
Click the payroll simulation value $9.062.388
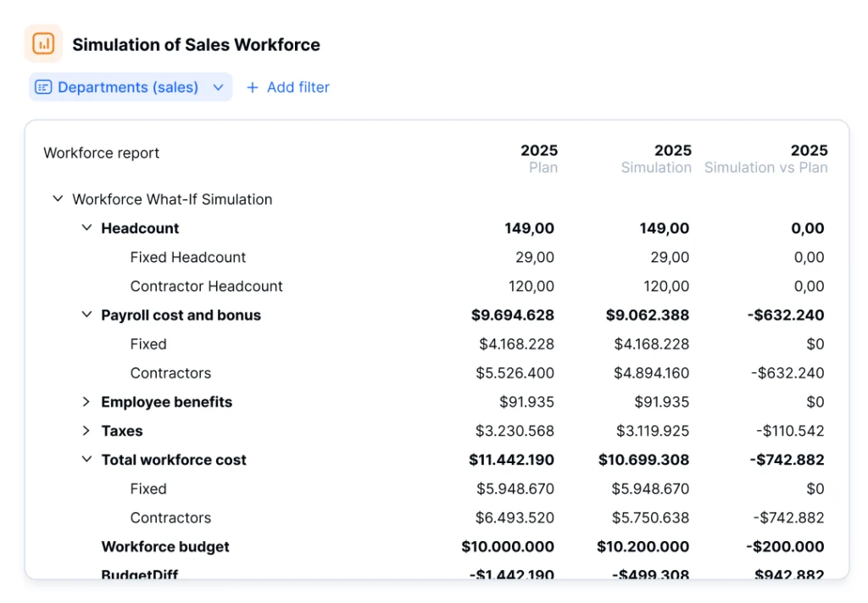[x=647, y=315]
